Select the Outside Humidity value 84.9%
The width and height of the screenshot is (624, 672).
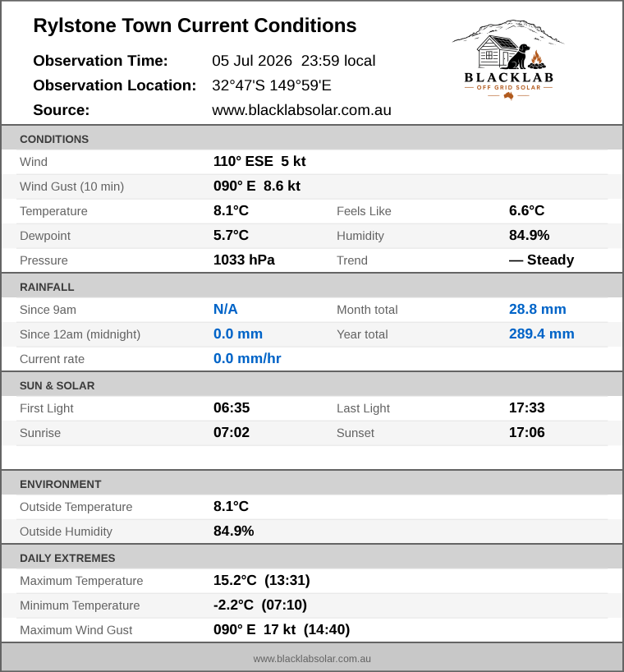point(234,531)
